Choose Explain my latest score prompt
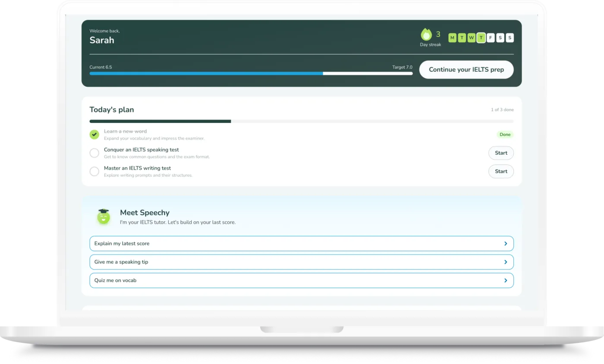The height and width of the screenshot is (364, 604). point(302,244)
